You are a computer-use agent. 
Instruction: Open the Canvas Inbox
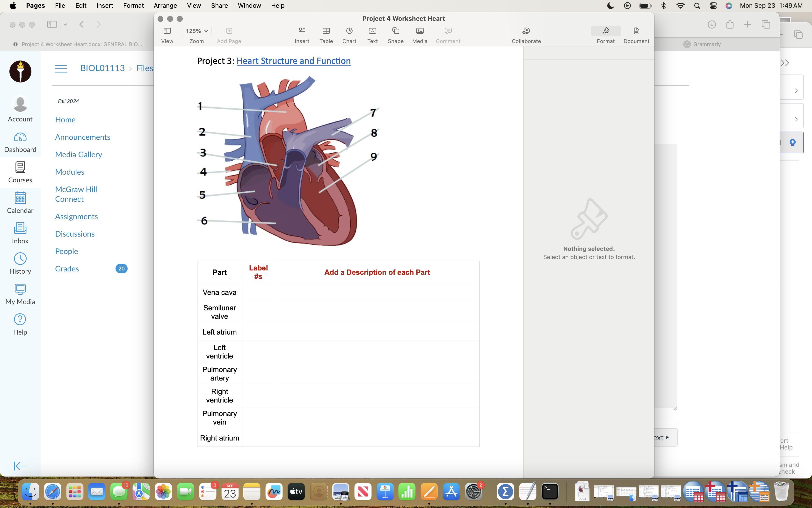click(20, 233)
